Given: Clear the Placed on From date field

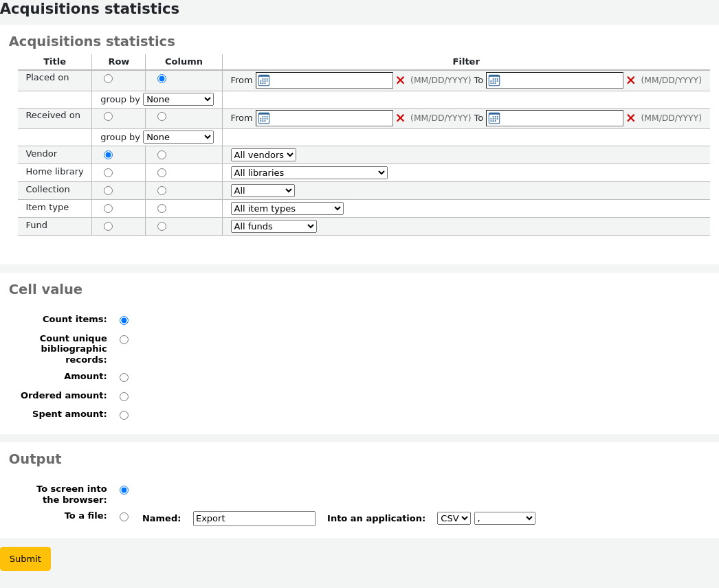Looking at the screenshot, I should 400,80.
